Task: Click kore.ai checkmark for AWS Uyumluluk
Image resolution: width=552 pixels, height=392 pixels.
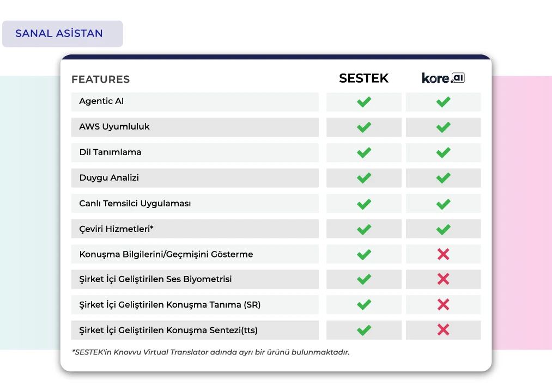Action: (x=443, y=127)
